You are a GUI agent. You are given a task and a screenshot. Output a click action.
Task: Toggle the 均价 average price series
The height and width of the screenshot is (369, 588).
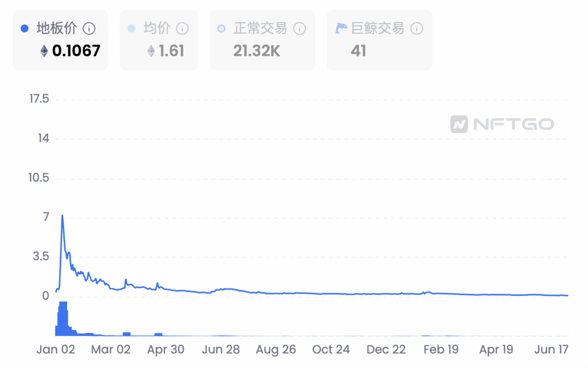pos(157,29)
